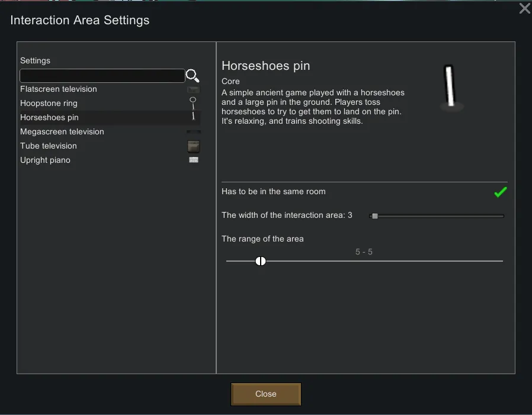Select Hoopstone ring entry
This screenshot has height=415, width=532.
[x=49, y=104]
